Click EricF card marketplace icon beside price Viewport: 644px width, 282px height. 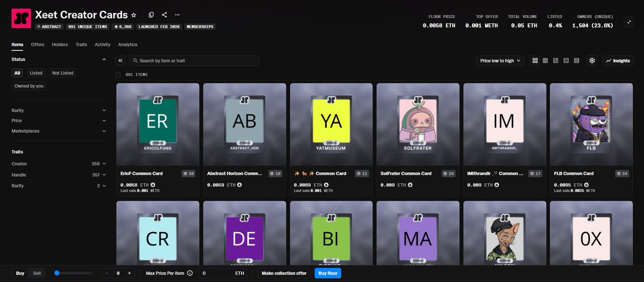152,185
